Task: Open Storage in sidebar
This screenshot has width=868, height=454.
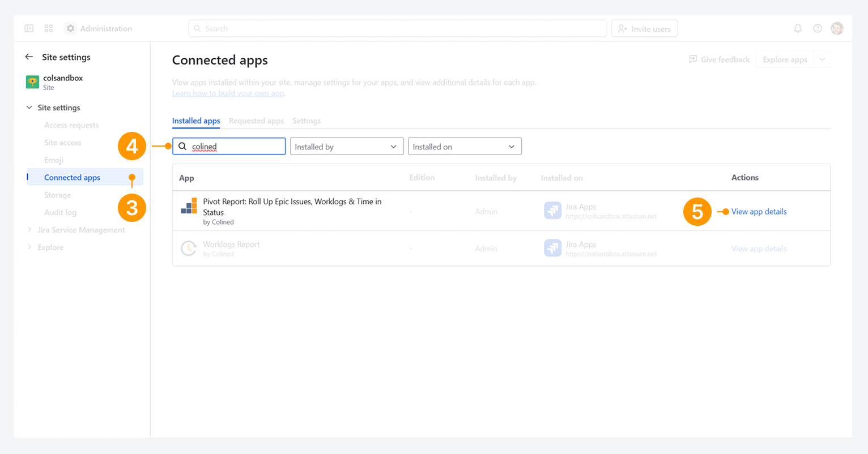Action: (58, 195)
